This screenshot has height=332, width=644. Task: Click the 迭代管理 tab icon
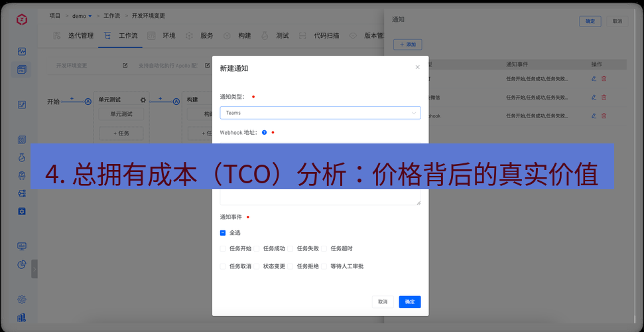click(57, 36)
